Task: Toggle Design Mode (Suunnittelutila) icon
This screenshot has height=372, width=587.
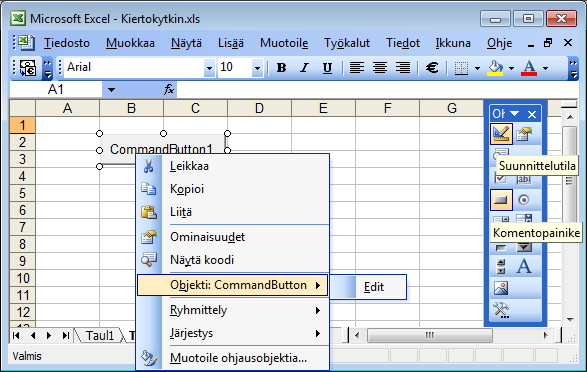Action: click(501, 134)
